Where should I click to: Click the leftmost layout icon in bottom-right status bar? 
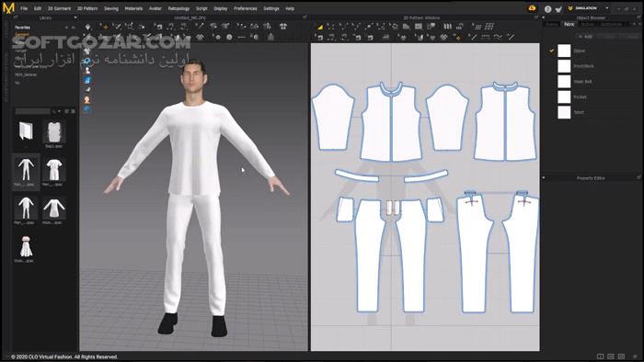600,356
